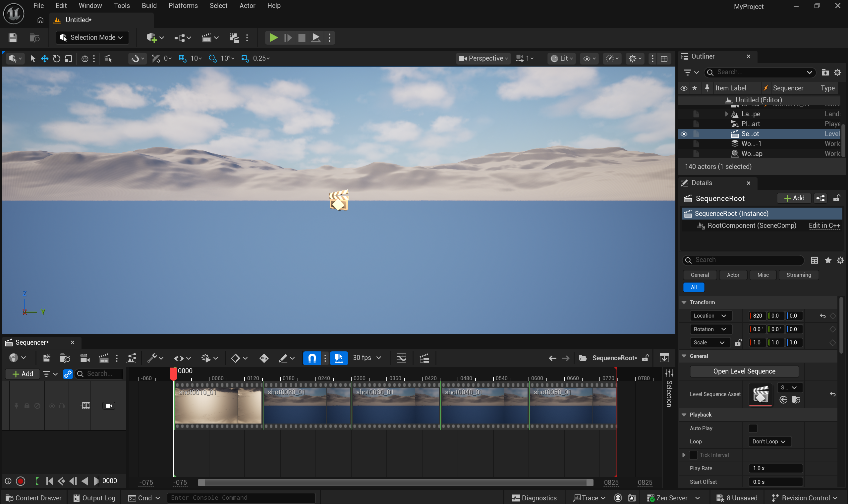This screenshot has width=848, height=504.
Task: Click the shot0030_01 thumbnail on timeline
Action: 396,406
